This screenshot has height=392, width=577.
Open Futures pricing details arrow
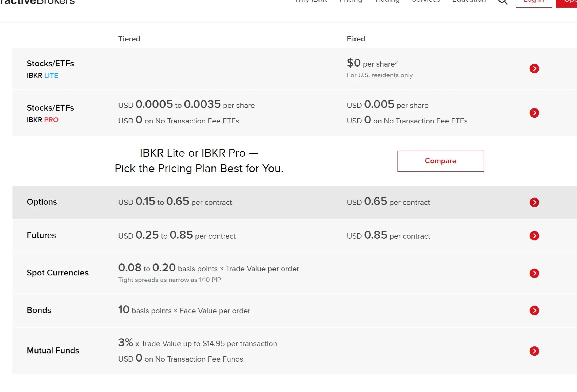534,236
